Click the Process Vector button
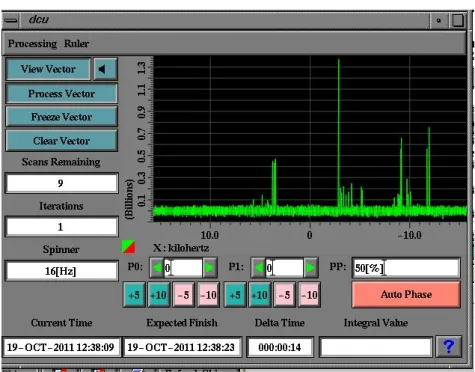Image resolution: width=475 pixels, height=372 pixels. [x=62, y=94]
